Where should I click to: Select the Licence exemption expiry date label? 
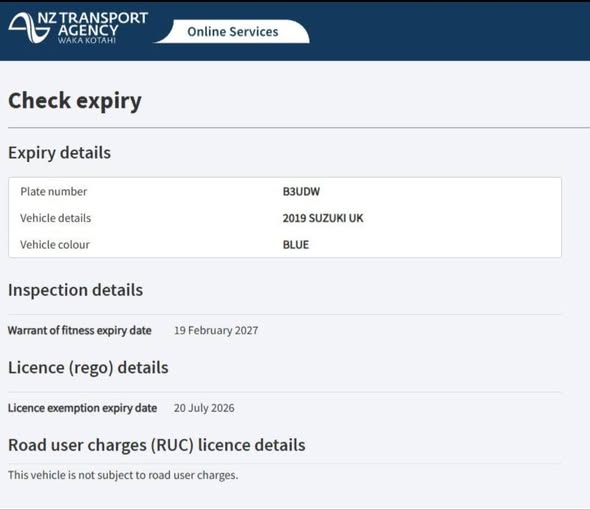(82, 408)
